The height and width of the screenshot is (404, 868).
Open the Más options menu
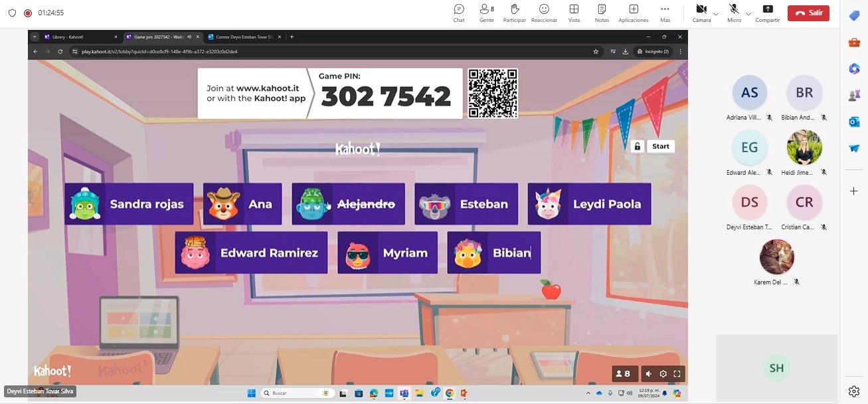tap(665, 13)
